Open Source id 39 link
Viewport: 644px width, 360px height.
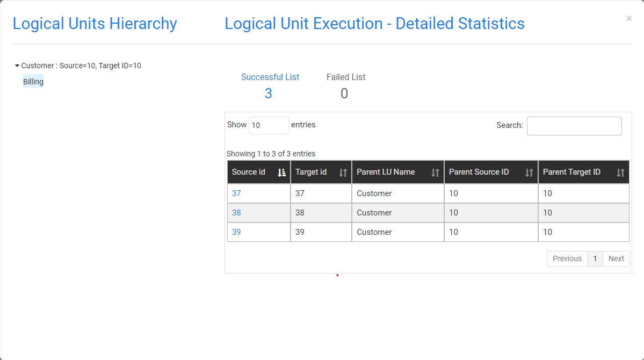236,232
